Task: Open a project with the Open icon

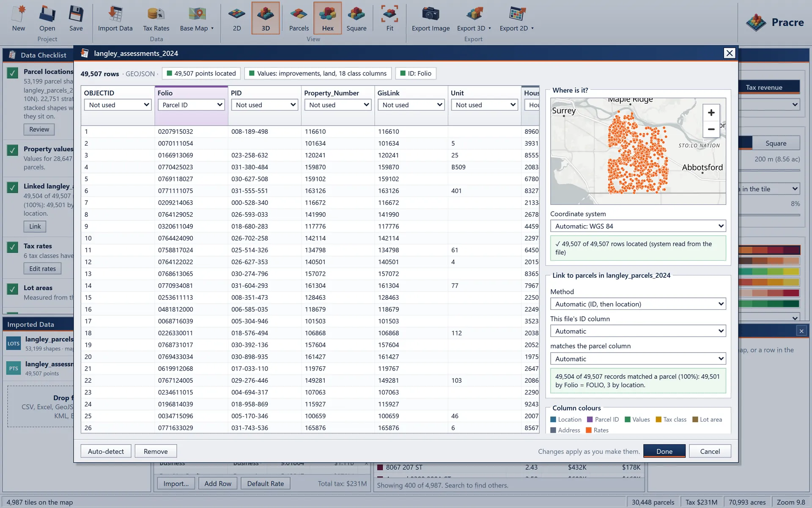Action: pos(47,14)
